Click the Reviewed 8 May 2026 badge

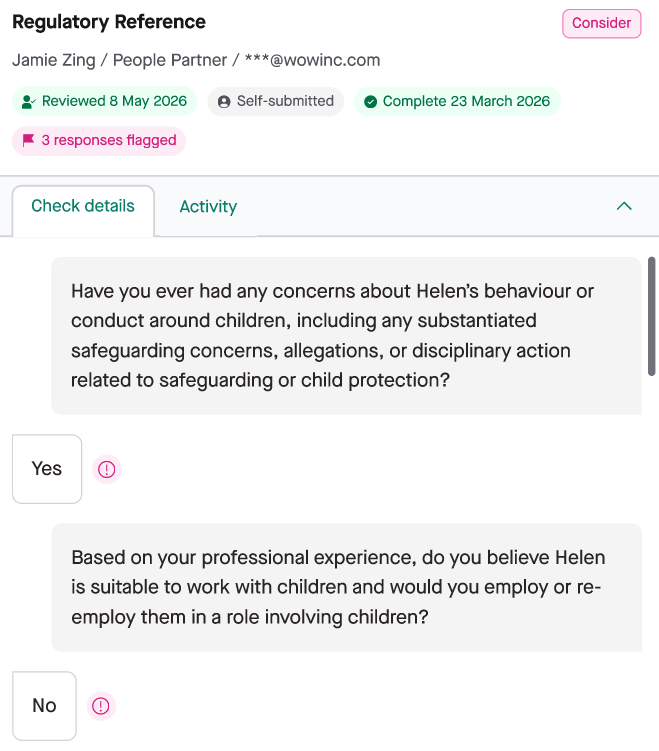click(x=104, y=101)
